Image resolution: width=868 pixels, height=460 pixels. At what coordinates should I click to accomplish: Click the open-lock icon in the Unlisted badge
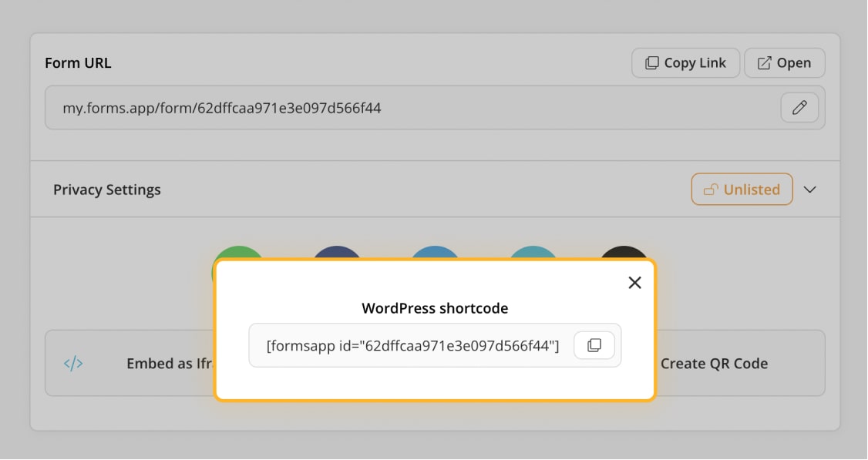711,190
